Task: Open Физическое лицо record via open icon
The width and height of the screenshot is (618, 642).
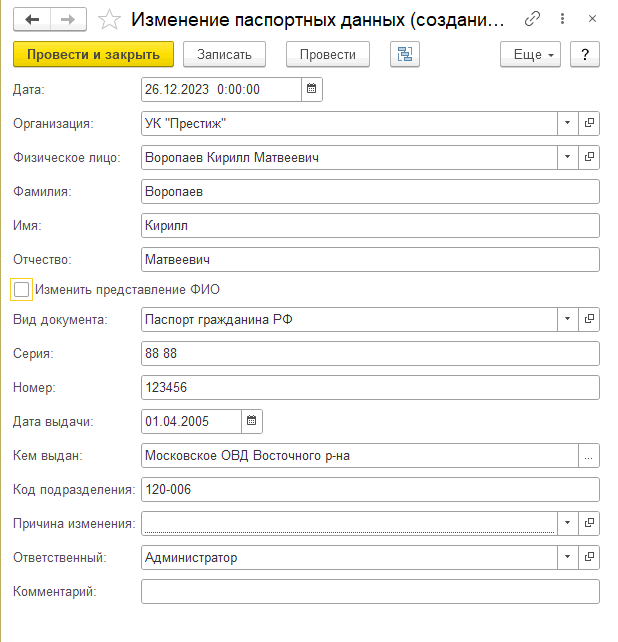Action: [589, 157]
